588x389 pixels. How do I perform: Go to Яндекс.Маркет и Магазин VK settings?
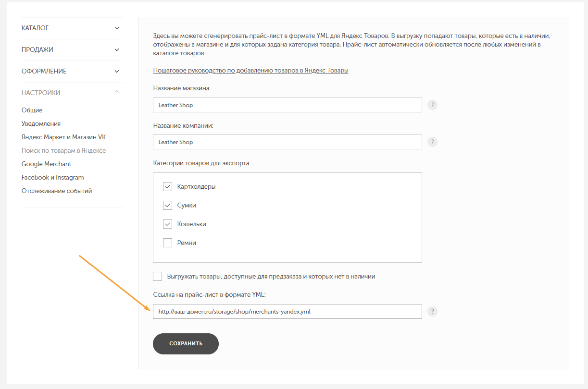[x=63, y=137]
